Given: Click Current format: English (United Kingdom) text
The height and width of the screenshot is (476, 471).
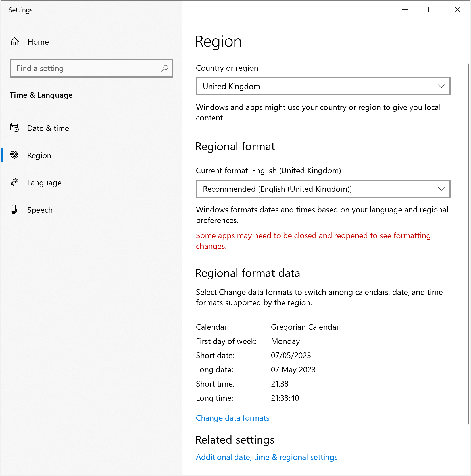Looking at the screenshot, I should coord(268,170).
